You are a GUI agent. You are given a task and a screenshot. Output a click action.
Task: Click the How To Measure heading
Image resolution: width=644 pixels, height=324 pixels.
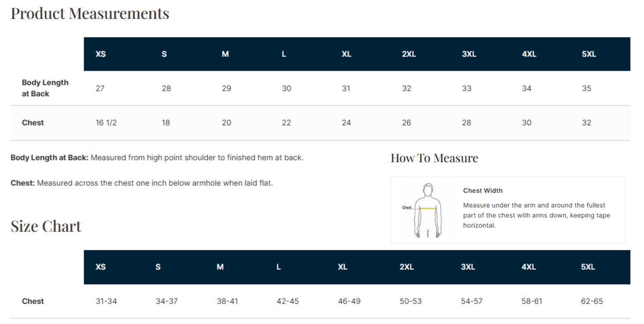(x=434, y=158)
